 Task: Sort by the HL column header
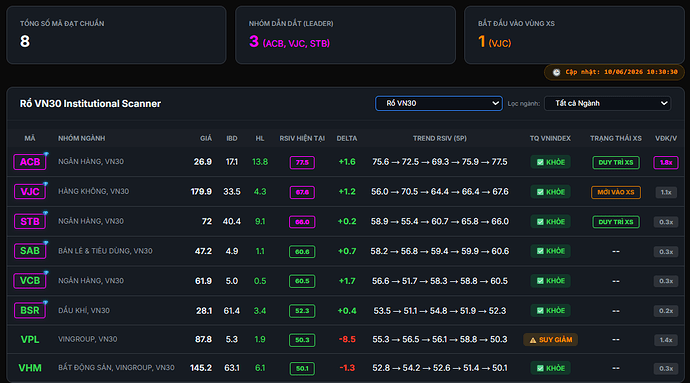(x=260, y=138)
